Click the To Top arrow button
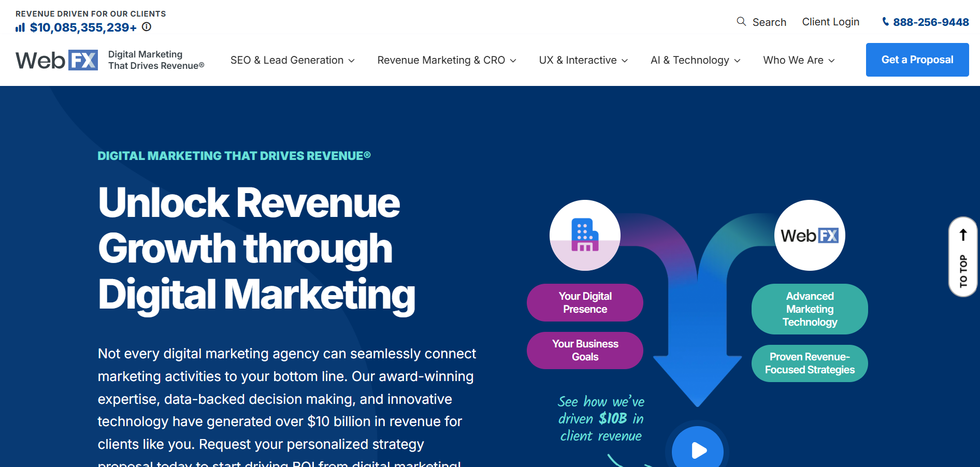Viewport: 980px width, 467px height. [x=963, y=257]
